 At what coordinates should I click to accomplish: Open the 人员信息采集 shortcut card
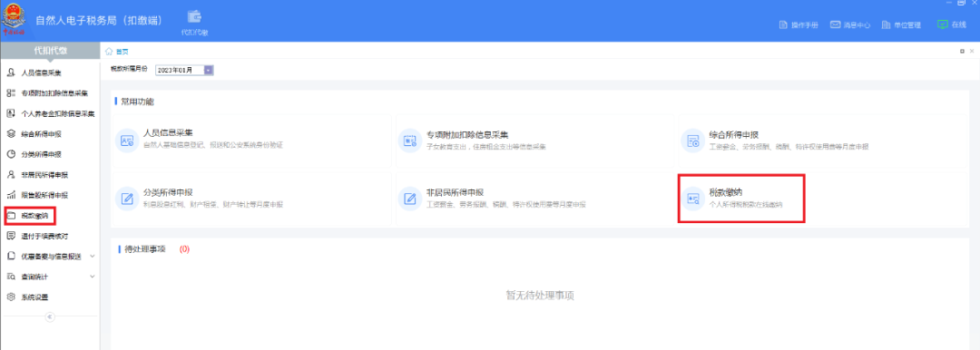click(x=251, y=140)
